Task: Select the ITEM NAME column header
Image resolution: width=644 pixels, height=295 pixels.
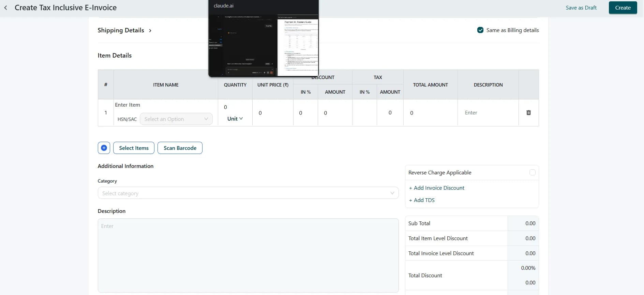Action: pyautogui.click(x=166, y=85)
